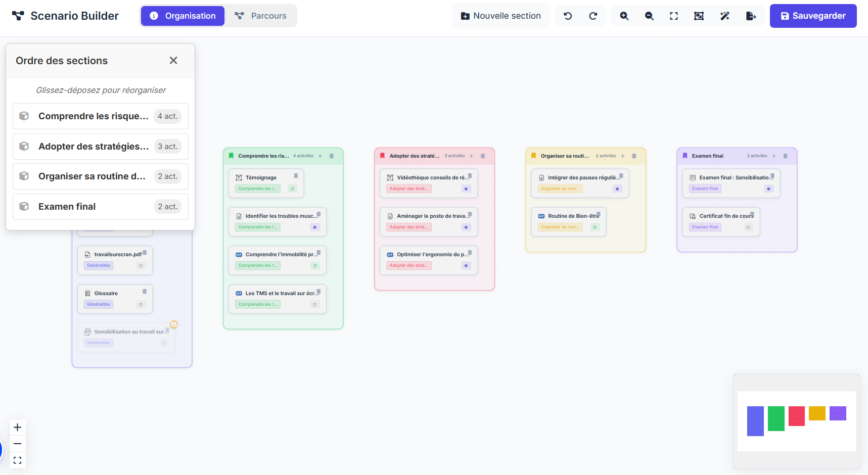Switch to the Organisation tab
Screen dimensions: 868x475
pos(182,16)
